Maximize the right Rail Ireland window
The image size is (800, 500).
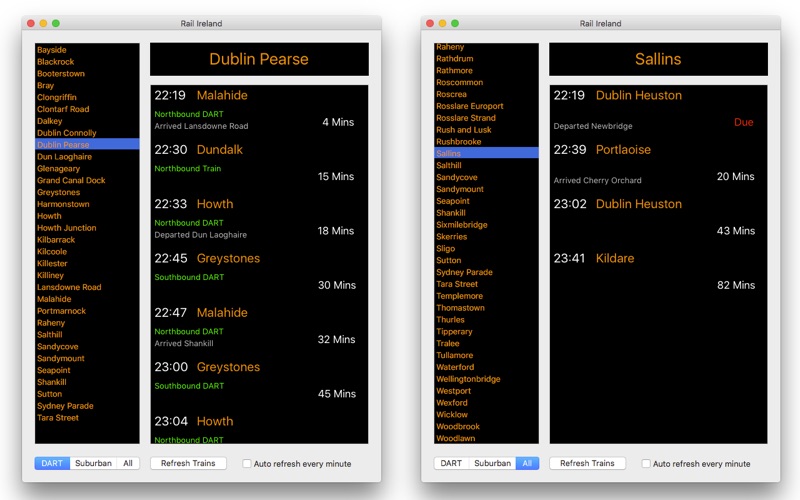pos(455,23)
